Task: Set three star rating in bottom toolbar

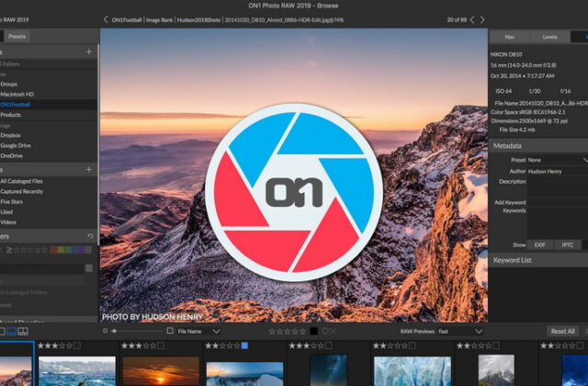Action: coord(288,332)
